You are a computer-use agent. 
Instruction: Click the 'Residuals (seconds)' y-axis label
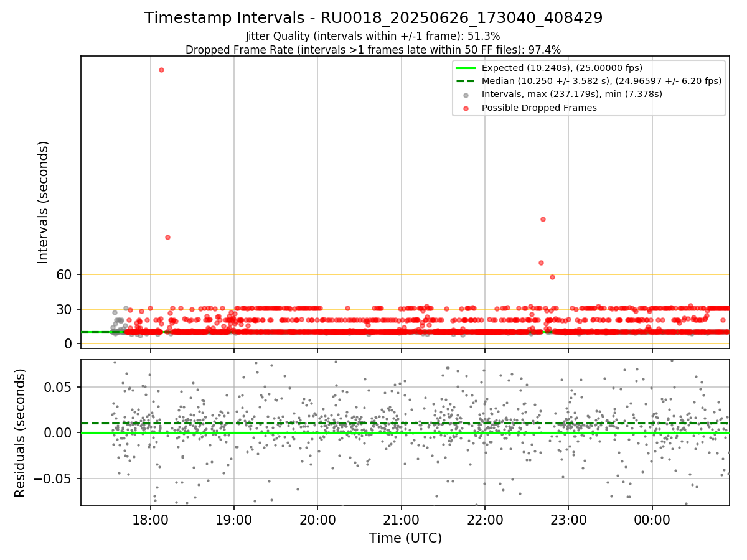tap(21, 432)
